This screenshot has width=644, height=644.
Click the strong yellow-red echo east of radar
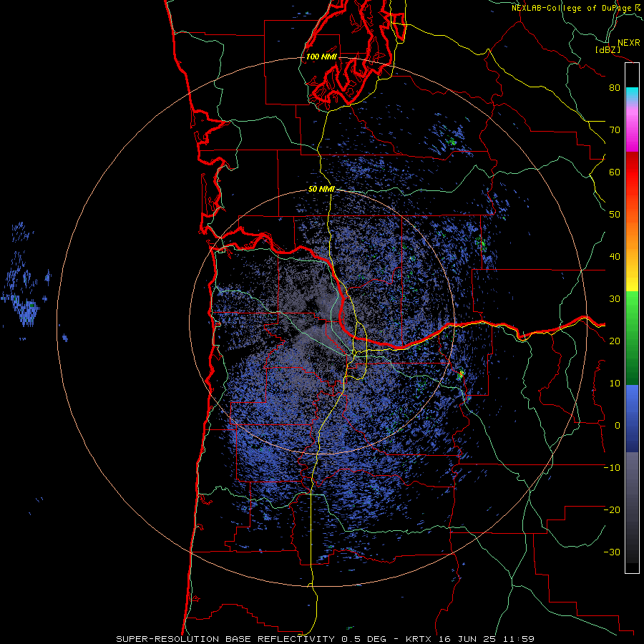[x=461, y=374]
